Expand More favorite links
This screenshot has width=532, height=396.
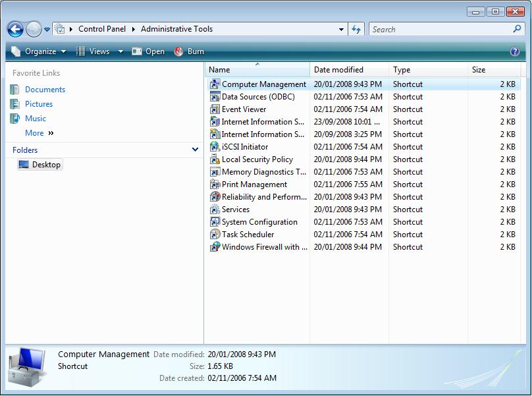tap(40, 133)
